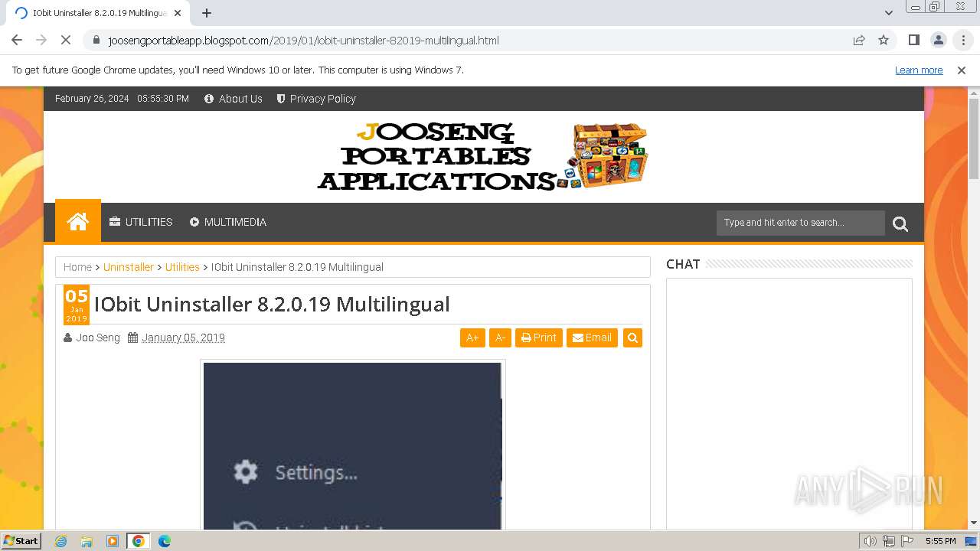Screen dimensions: 980x551
Task: Go back to the previous page
Action: 17,40
